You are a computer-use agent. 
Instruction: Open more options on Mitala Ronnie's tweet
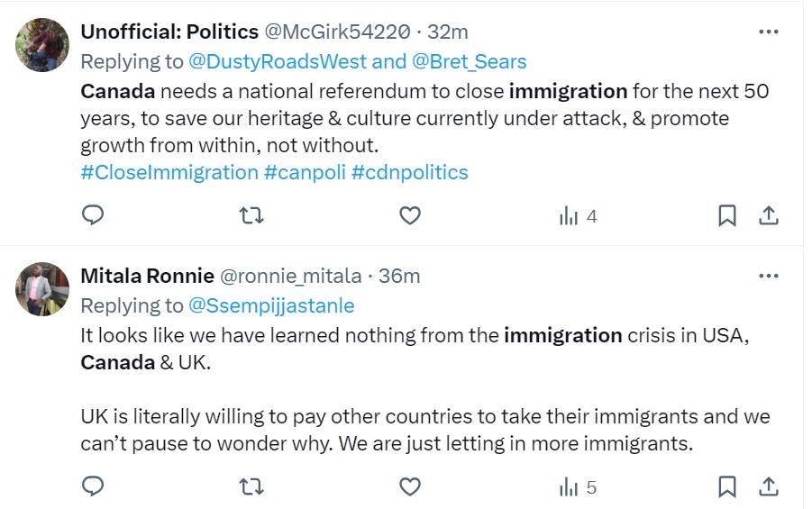coord(768,276)
